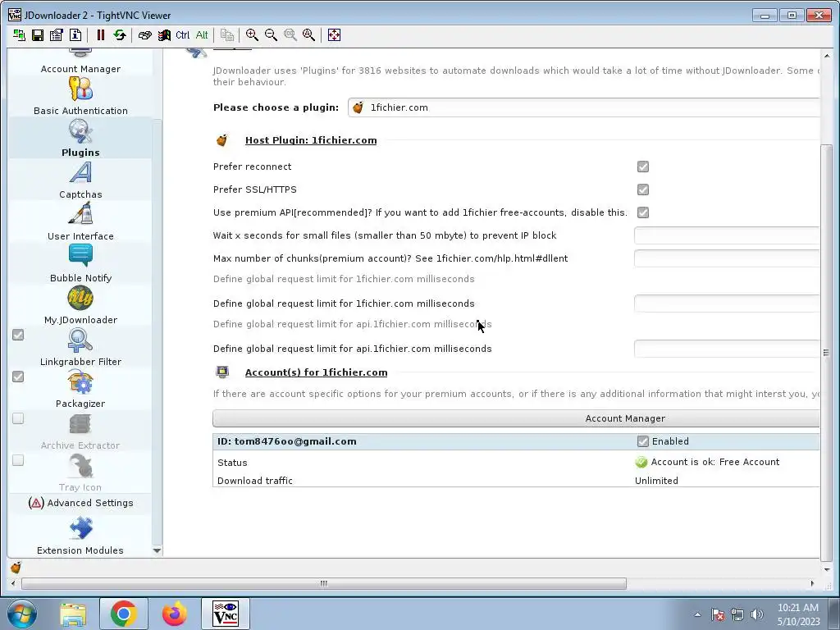Screen dimensions: 840x630
Task: Click the Zoom out magnifier icon
Action: coord(271,35)
